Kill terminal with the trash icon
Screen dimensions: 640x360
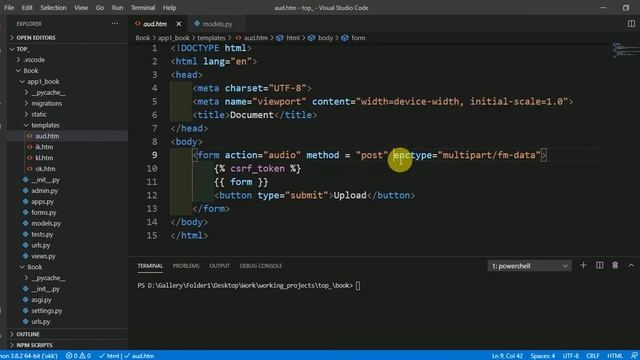615,266
